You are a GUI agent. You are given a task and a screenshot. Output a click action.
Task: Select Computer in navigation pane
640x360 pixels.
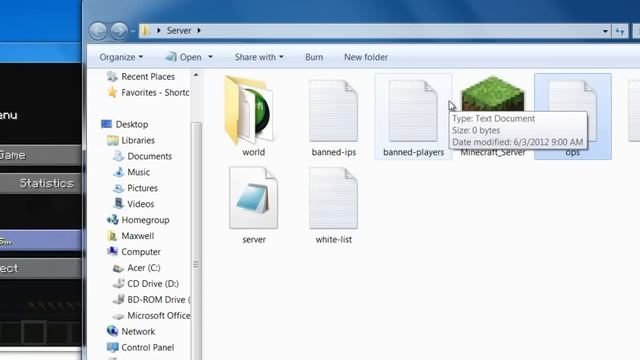click(x=133, y=251)
